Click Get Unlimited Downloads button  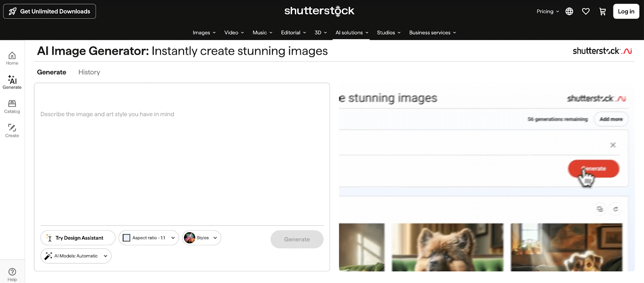pyautogui.click(x=50, y=11)
